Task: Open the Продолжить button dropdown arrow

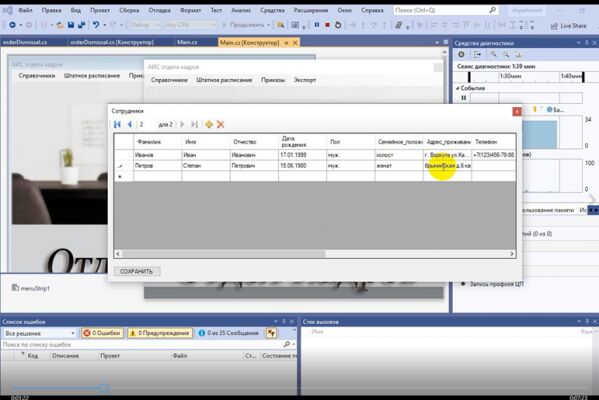Action: point(269,25)
